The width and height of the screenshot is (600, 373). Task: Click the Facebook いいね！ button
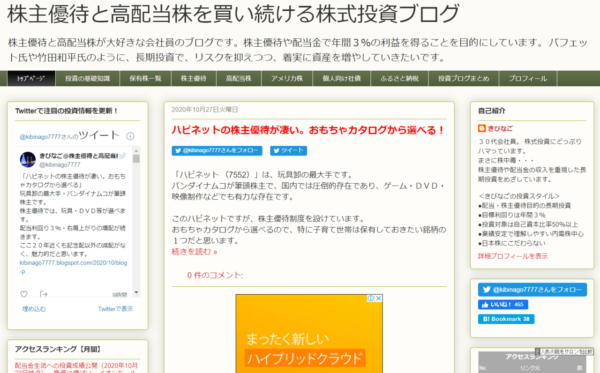click(x=503, y=305)
